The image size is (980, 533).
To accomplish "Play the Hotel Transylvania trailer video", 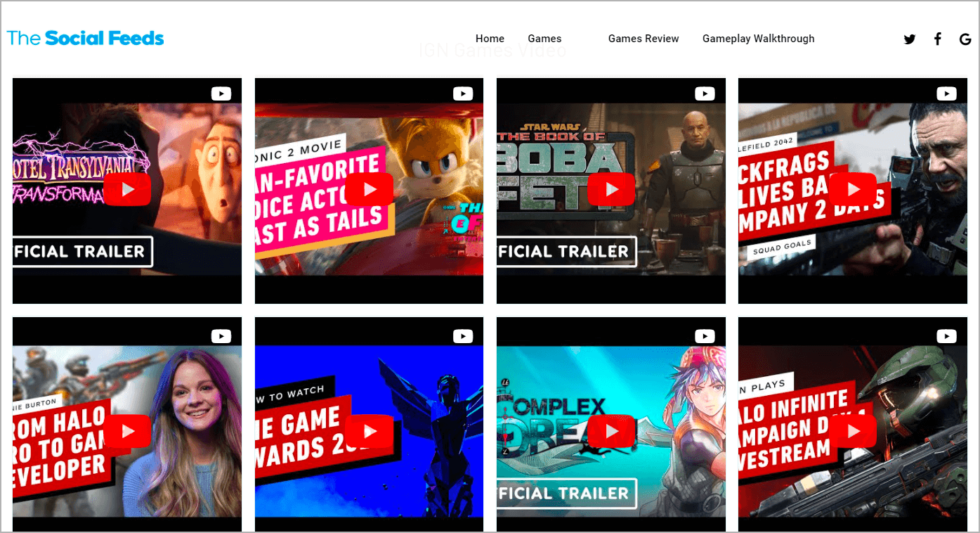I will 127,189.
